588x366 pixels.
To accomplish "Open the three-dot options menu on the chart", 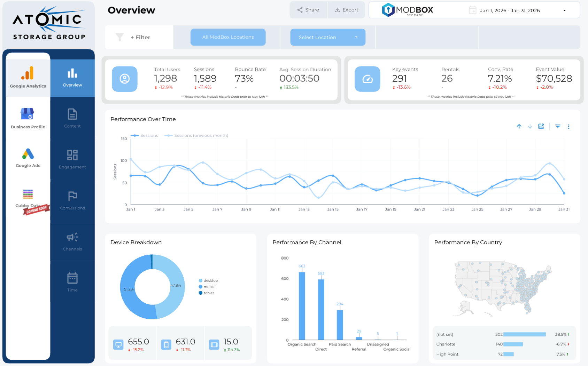I will 569,126.
